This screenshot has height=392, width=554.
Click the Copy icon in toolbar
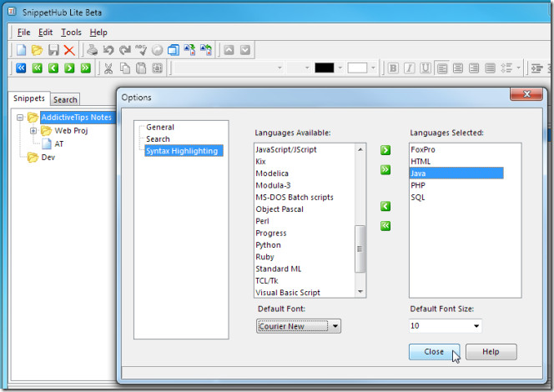pyautogui.click(x=124, y=68)
